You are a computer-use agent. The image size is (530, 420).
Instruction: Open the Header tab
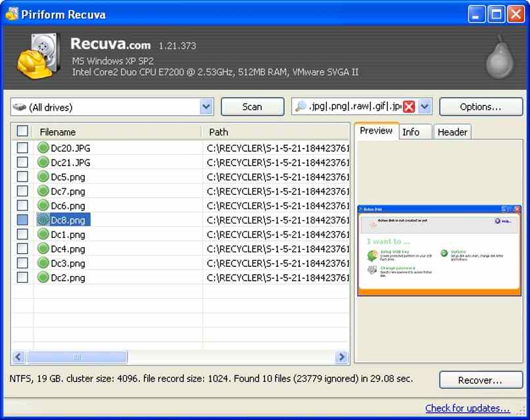pyautogui.click(x=452, y=131)
